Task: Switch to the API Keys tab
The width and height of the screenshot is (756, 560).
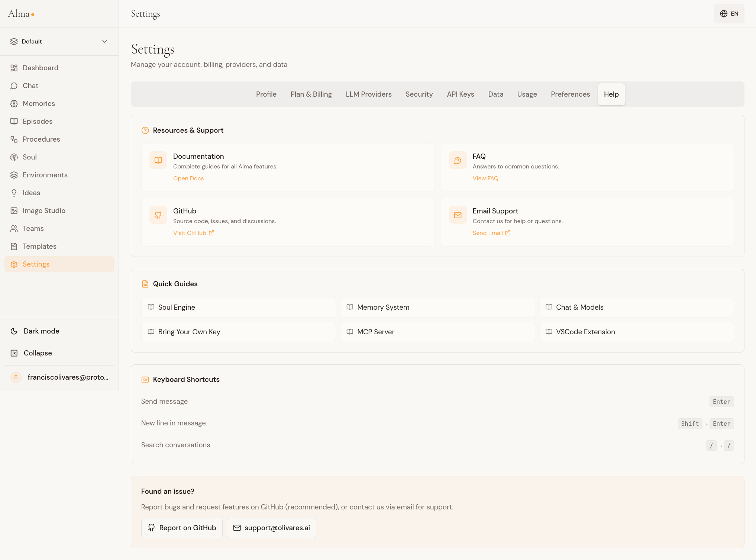Action: point(460,94)
